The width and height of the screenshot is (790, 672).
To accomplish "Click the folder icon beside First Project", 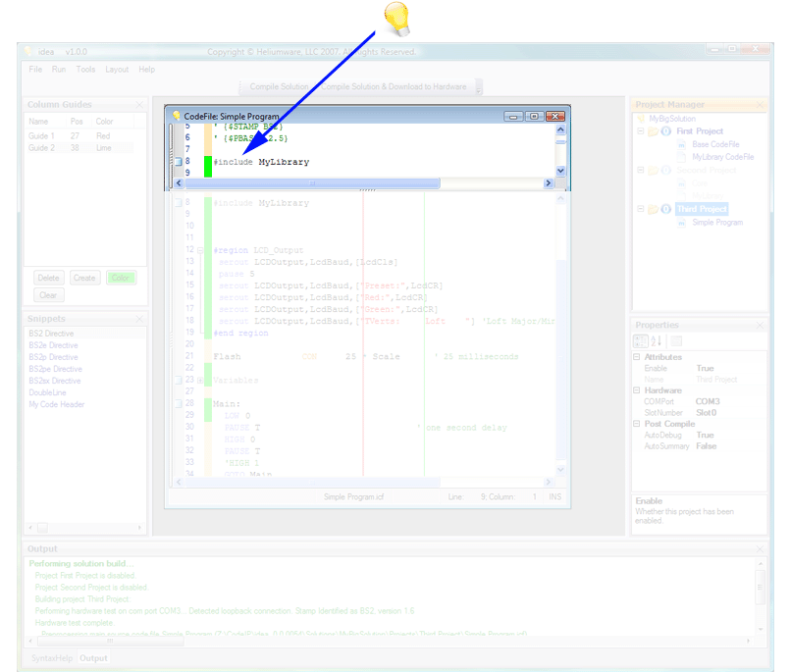I will (x=654, y=131).
